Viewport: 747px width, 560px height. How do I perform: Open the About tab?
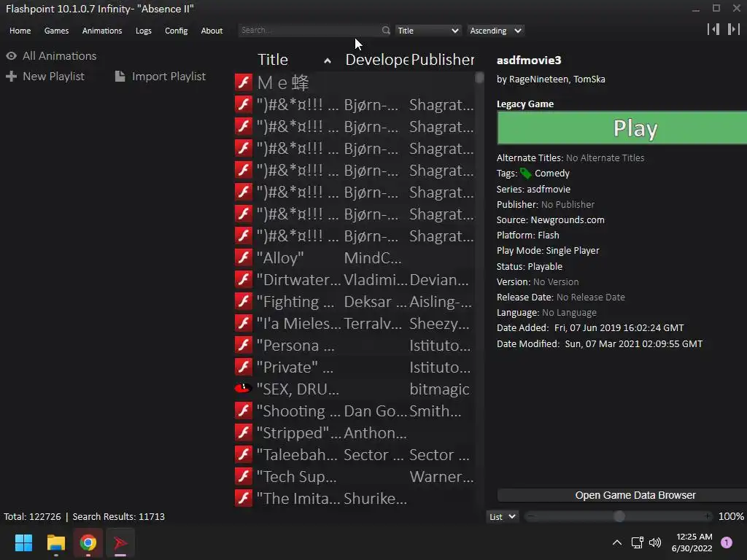click(x=212, y=31)
